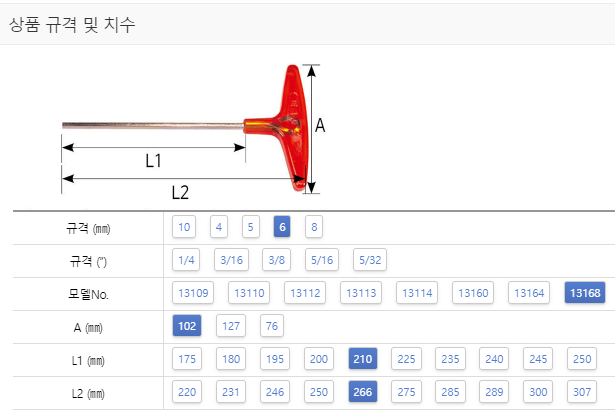Viewport: 615px width, 410px height.
Task: Select model number 13160
Action: point(473,293)
